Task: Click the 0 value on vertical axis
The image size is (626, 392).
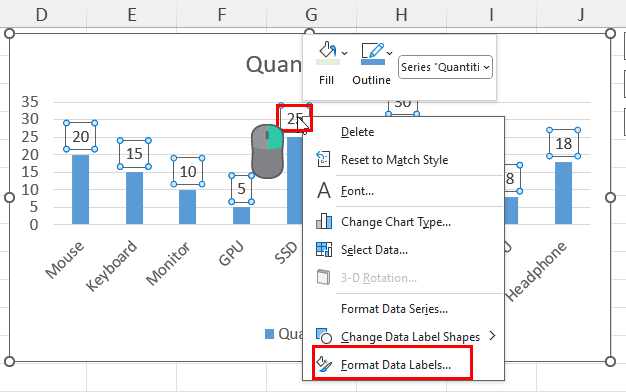Action: tap(34, 225)
